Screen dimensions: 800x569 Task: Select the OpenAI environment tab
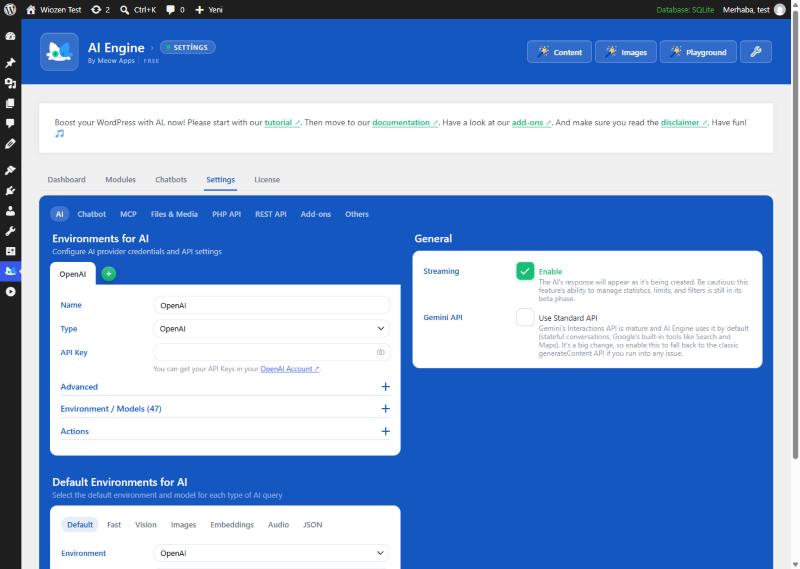(x=72, y=274)
